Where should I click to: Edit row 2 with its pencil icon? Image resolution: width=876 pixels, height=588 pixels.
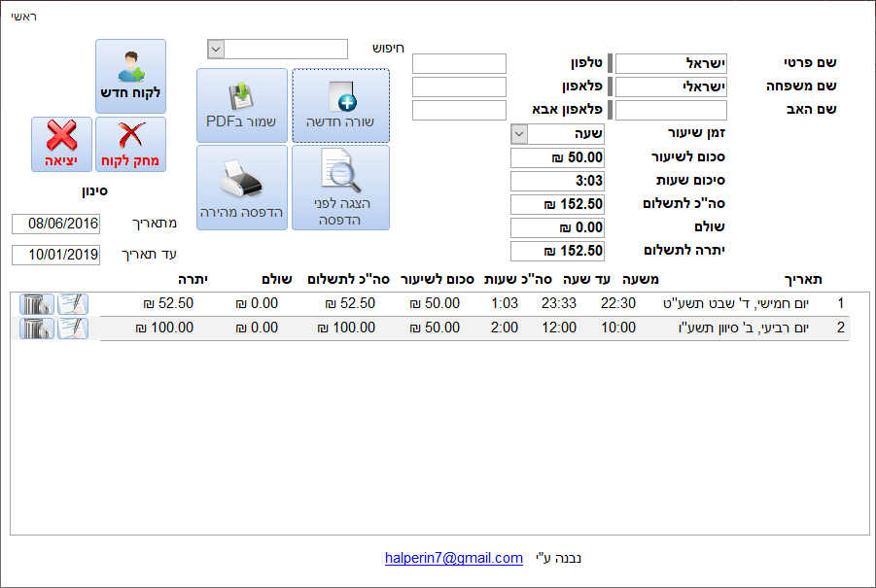[x=73, y=329]
